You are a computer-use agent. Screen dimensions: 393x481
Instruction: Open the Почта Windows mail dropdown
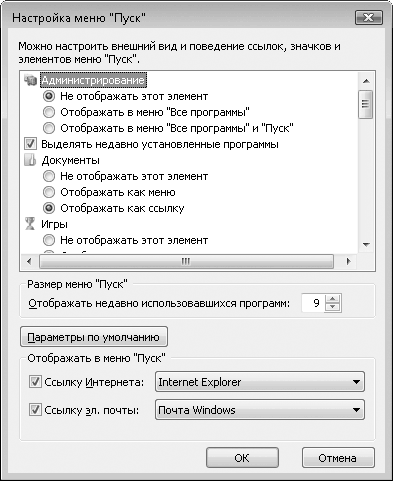(x=260, y=410)
